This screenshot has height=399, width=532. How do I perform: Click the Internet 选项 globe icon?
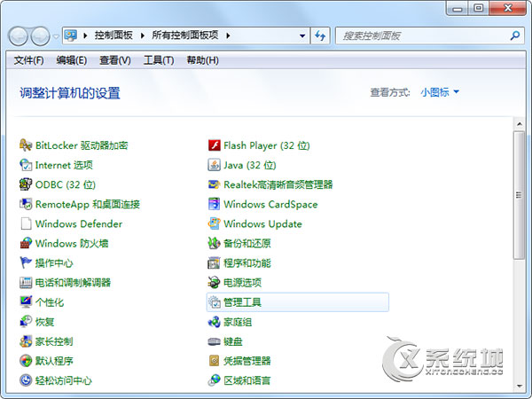point(26,165)
